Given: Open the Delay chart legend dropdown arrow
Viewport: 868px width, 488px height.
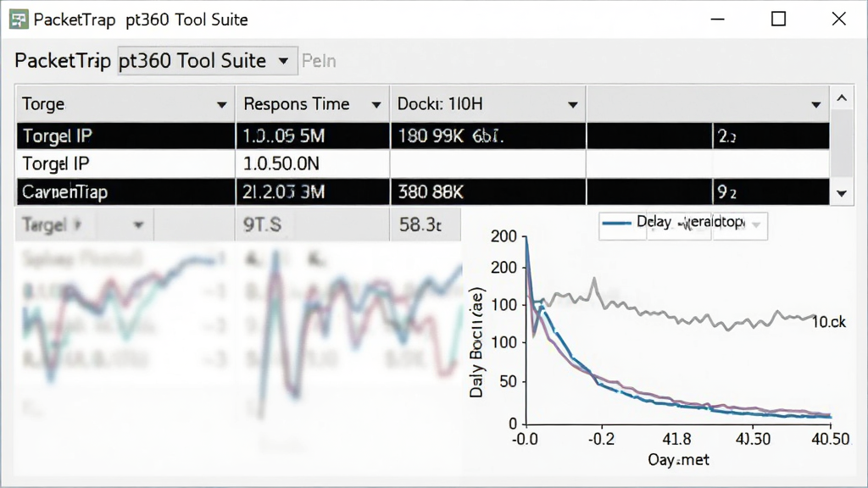Looking at the screenshot, I should click(756, 225).
